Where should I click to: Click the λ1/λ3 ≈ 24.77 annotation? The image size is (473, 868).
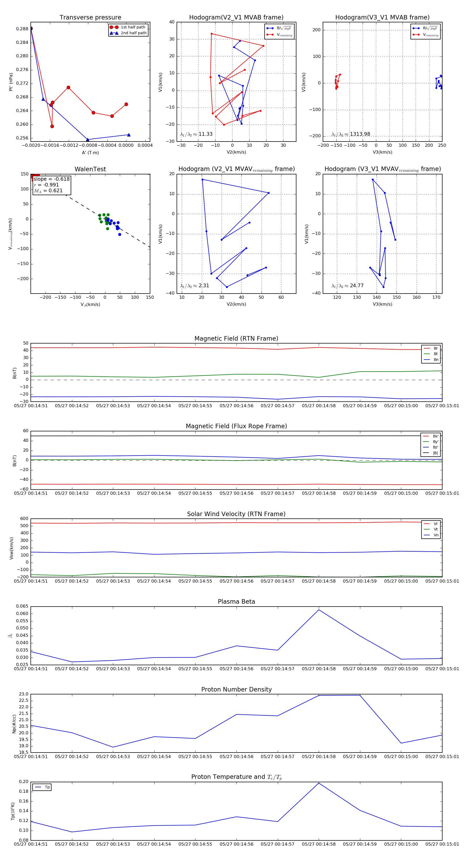[x=347, y=286]
